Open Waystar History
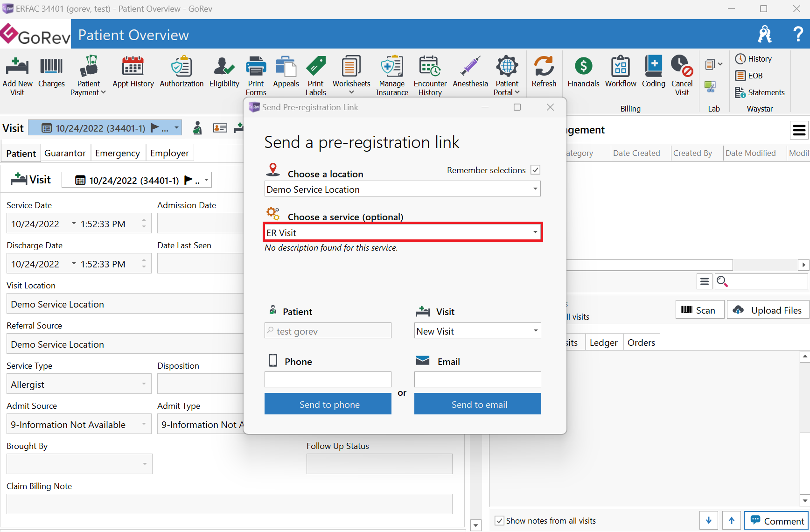The width and height of the screenshot is (810, 532). click(x=754, y=59)
